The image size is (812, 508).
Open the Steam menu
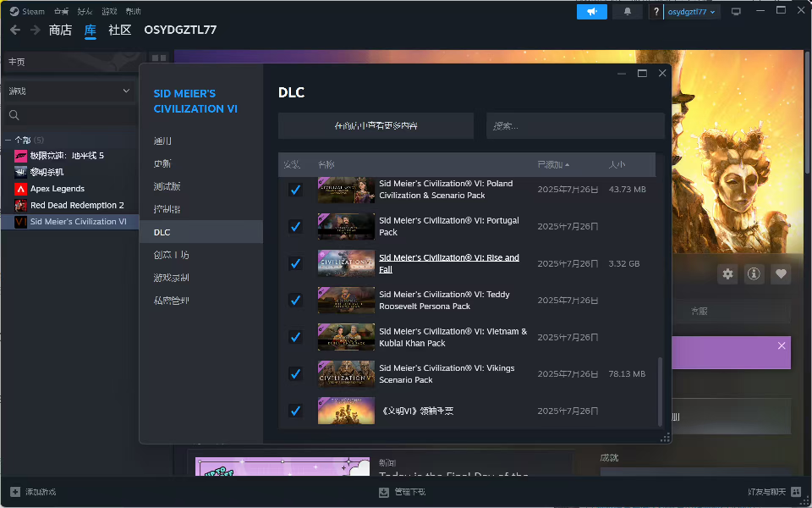[x=27, y=11]
